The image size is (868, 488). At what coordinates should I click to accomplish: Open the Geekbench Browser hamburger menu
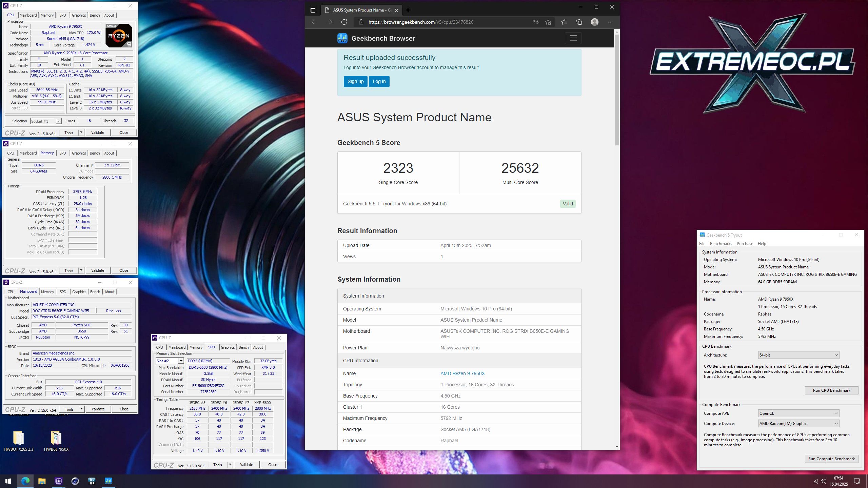pyautogui.click(x=573, y=38)
